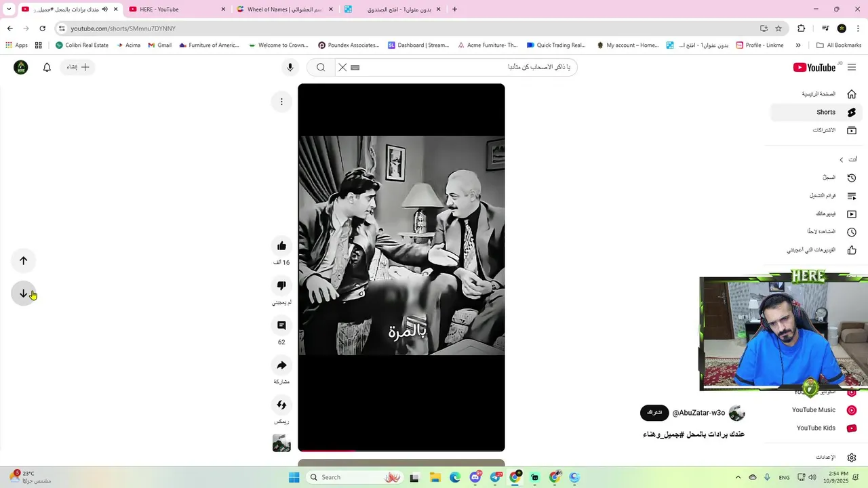
Task: Go back in browser
Action: pos(9,28)
